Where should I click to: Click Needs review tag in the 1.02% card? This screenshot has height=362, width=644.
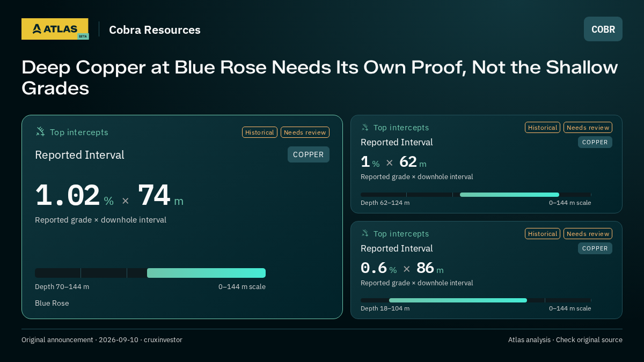305,132
